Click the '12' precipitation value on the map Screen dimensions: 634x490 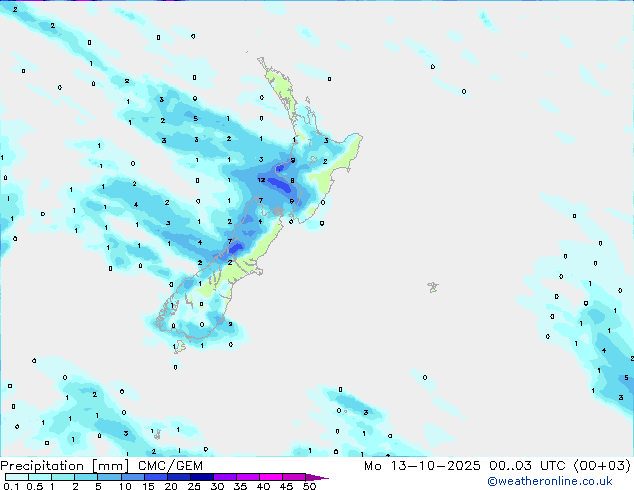coord(262,180)
